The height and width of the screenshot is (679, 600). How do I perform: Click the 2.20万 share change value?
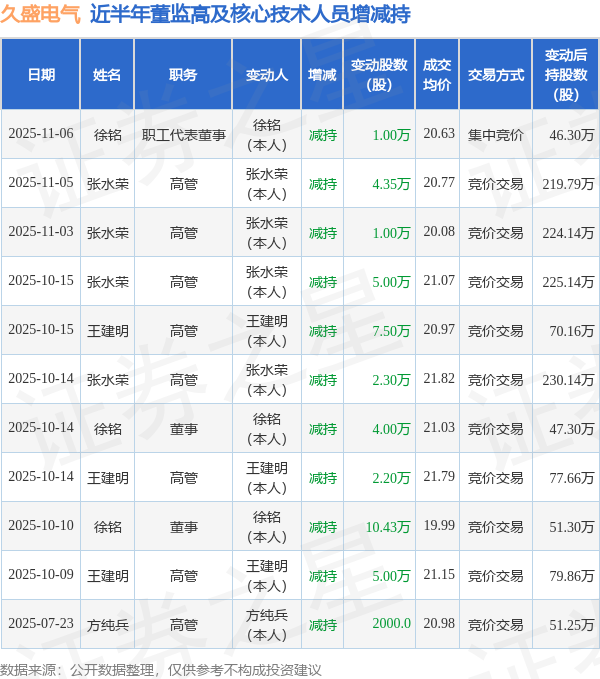tap(391, 478)
